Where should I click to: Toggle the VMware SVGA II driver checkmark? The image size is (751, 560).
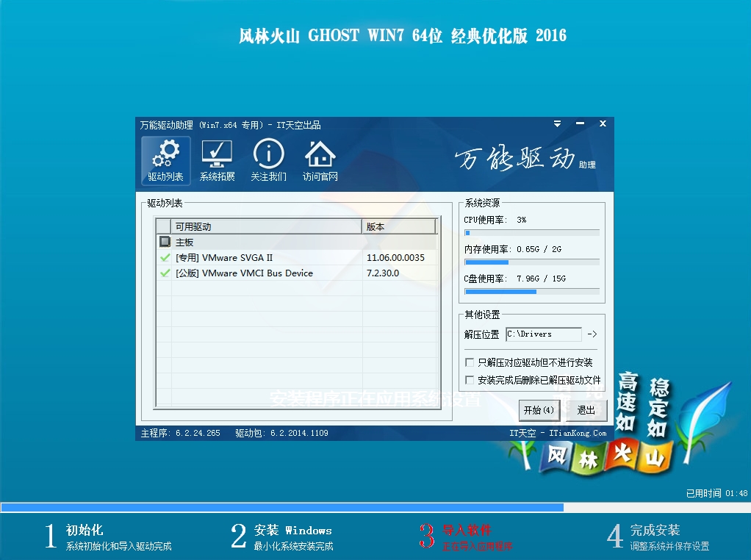coord(165,258)
